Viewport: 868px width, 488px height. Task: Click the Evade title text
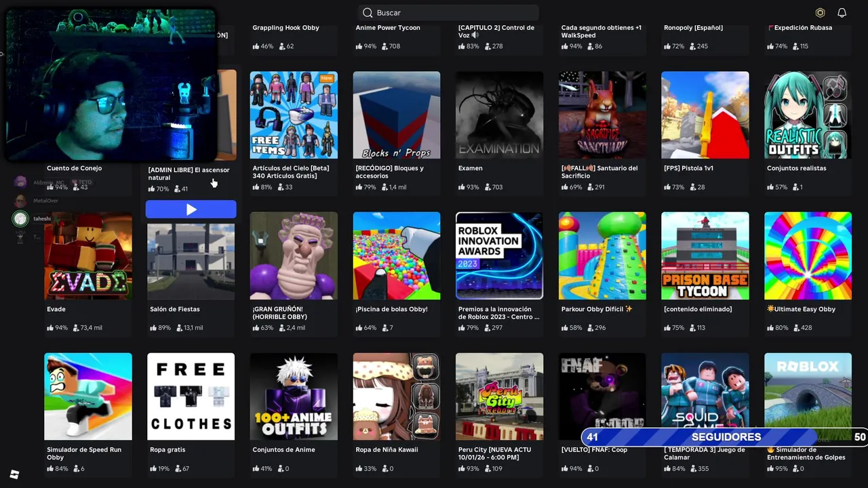[x=56, y=309]
